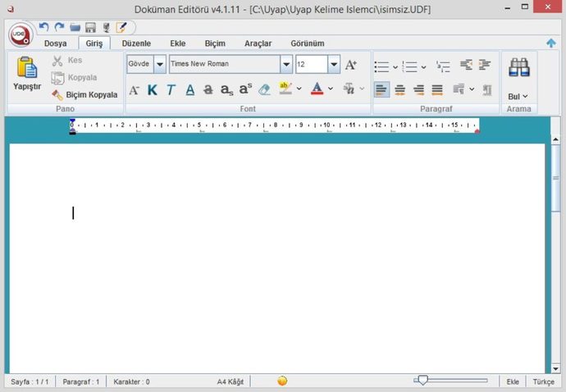Open numbered list dropdown arrow
The image size is (566, 392).
[423, 67]
